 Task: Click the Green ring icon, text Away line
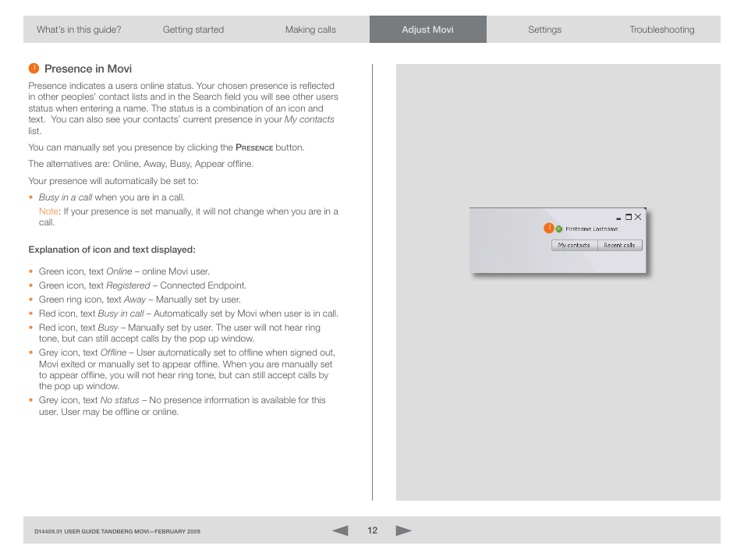[140, 299]
